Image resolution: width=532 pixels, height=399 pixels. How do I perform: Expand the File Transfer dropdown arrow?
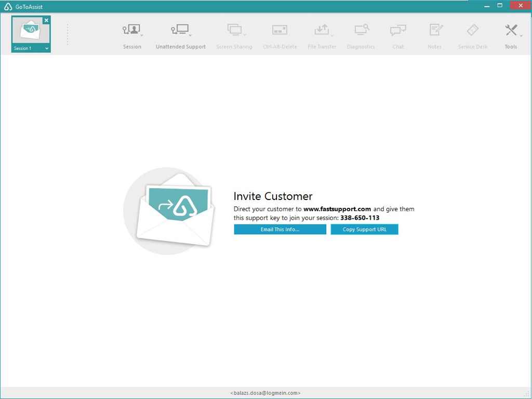click(x=332, y=35)
